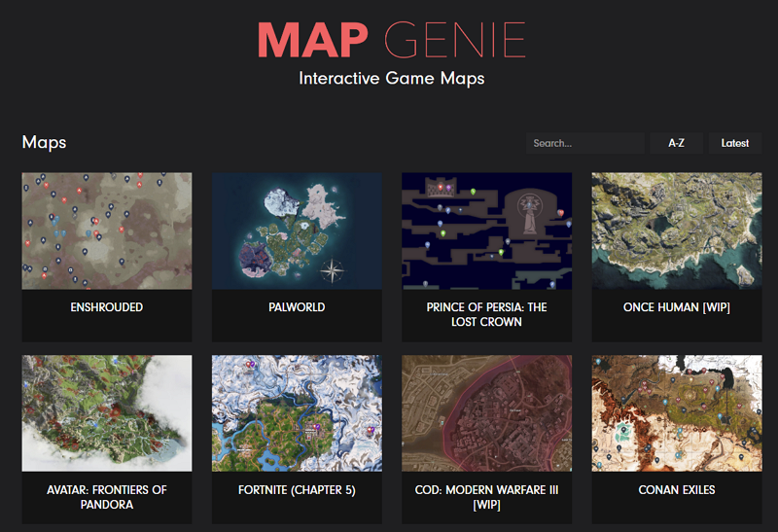Click the ONCE HUMAN [WIP] title

pyautogui.click(x=677, y=307)
